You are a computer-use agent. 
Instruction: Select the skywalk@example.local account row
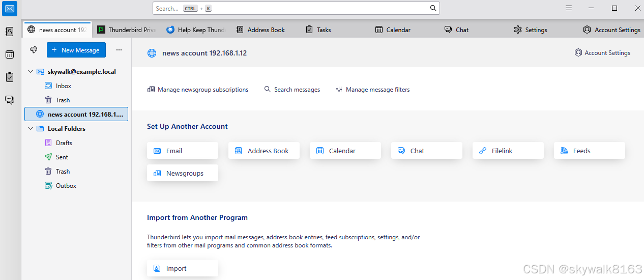[x=76, y=72]
